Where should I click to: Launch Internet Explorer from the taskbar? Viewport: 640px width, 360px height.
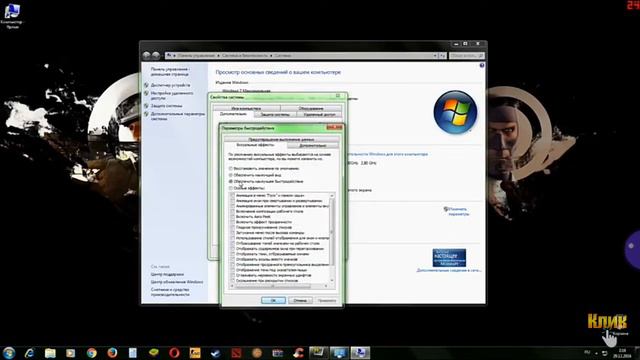29,353
